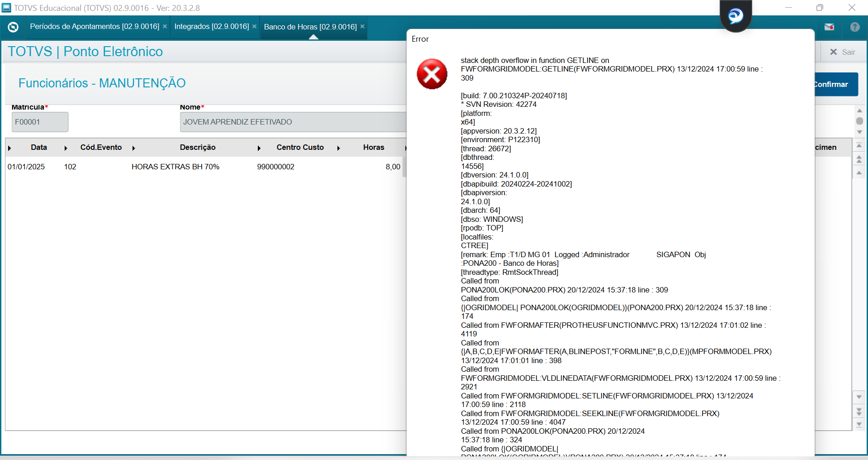Screen dimensions: 868x460
Task: Jump to last grid row using bottom arrow
Action: pyautogui.click(x=859, y=425)
